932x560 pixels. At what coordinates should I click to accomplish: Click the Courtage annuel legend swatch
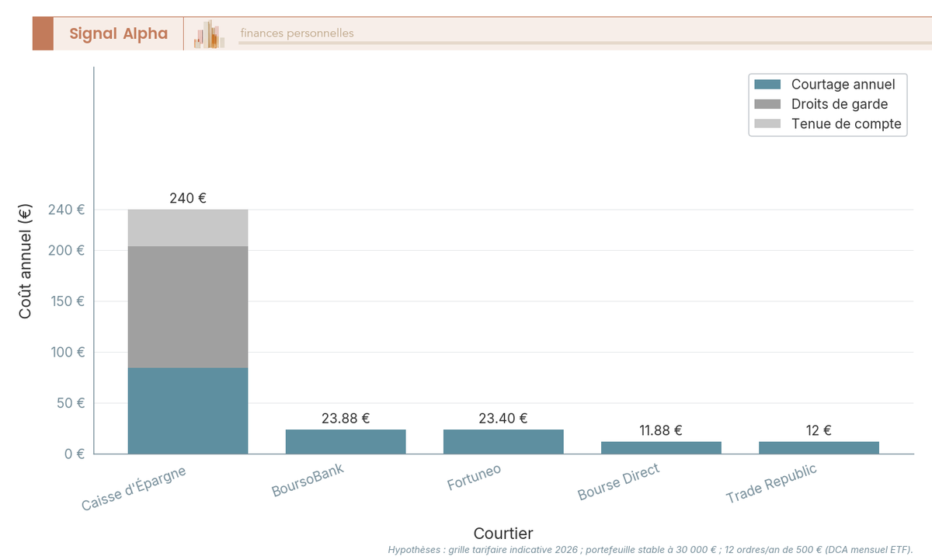(x=767, y=85)
